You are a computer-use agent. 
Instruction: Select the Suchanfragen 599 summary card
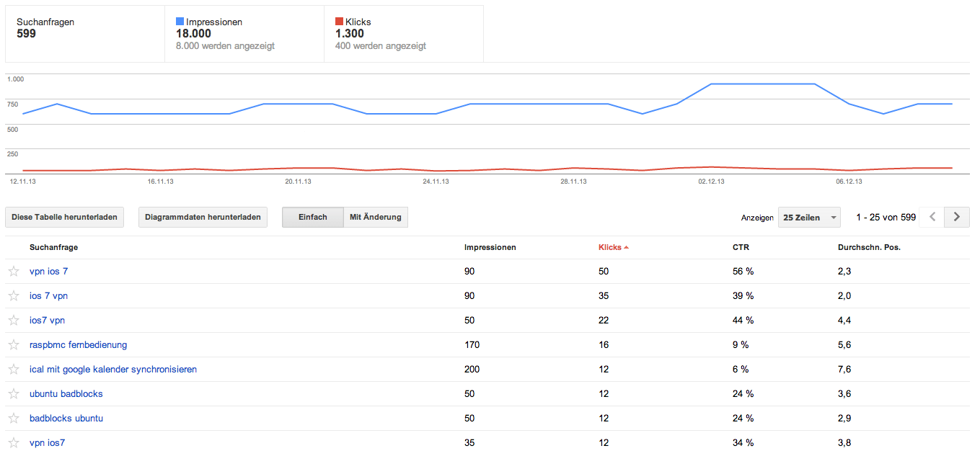pos(85,34)
